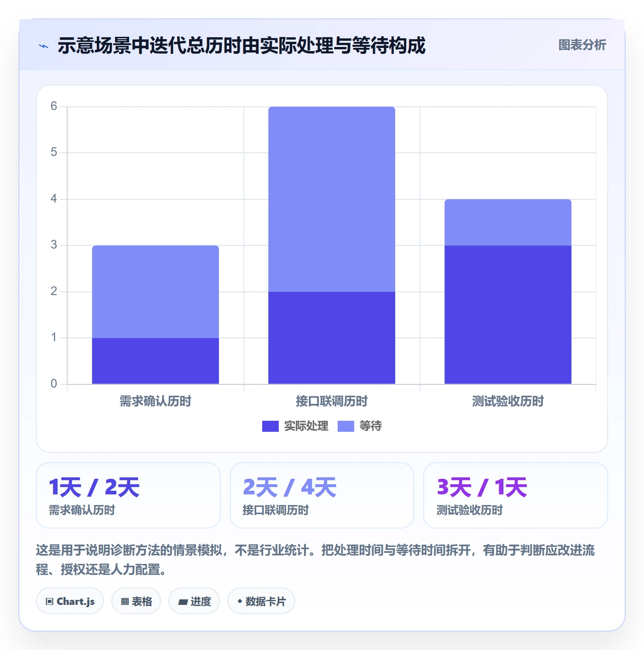644x650 pixels.
Task: Click the 等待 segment of 测试验收历时 bar
Action: (508, 222)
